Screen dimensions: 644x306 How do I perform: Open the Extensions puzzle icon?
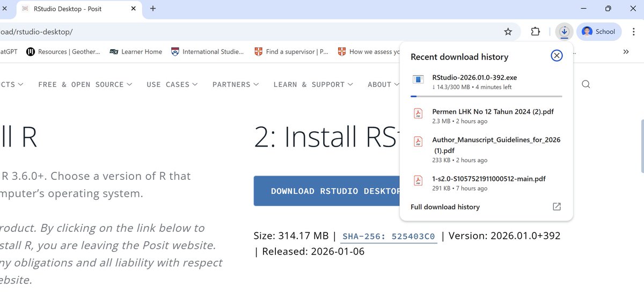tap(535, 32)
